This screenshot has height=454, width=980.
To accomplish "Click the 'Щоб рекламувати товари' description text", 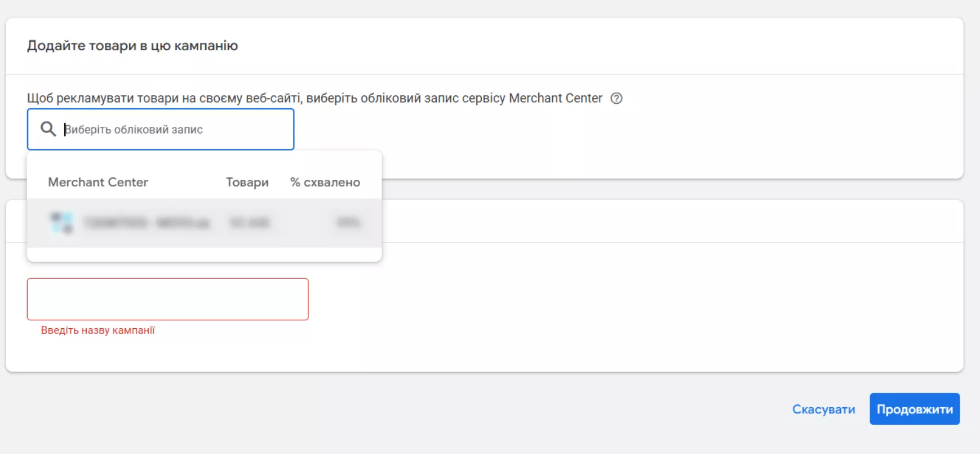I will pyautogui.click(x=314, y=98).
